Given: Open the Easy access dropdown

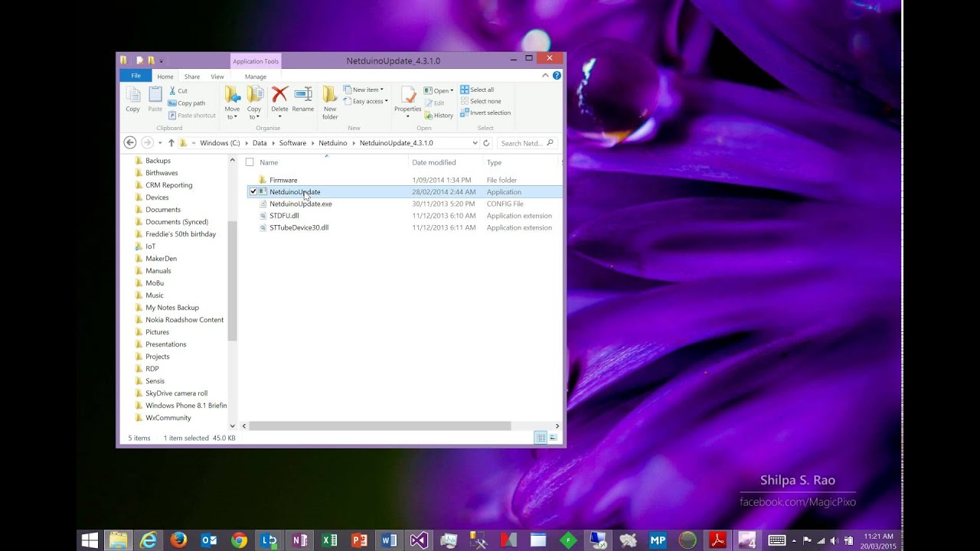Looking at the screenshot, I should tap(368, 101).
